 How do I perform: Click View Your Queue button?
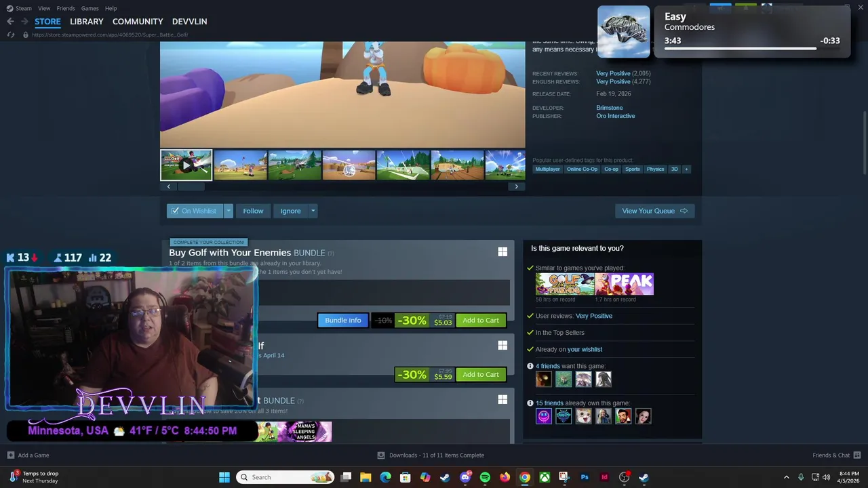click(x=654, y=211)
